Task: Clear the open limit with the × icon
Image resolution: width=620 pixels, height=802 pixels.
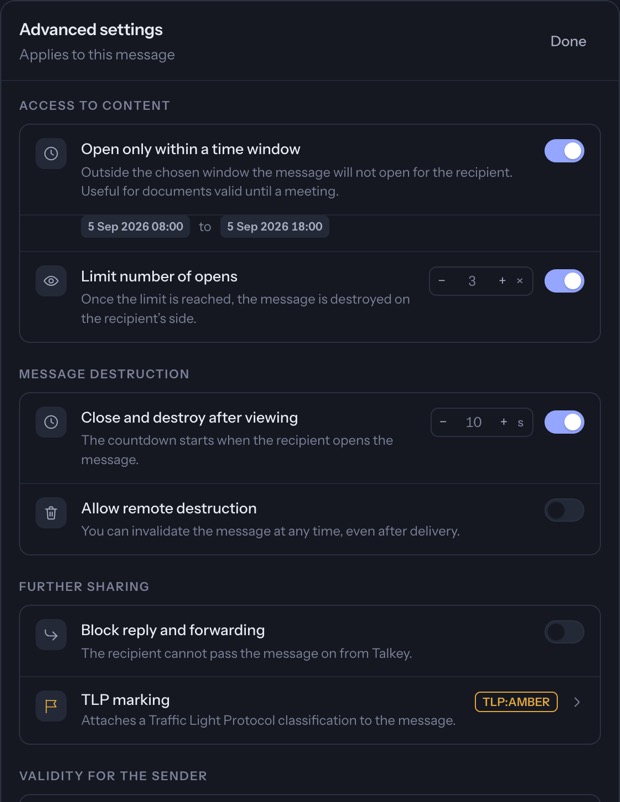Action: [x=520, y=280]
